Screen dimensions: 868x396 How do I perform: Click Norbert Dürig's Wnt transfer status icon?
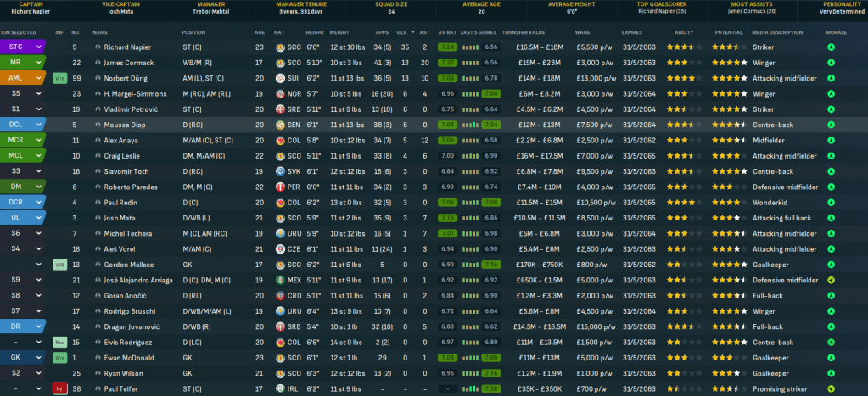(59, 78)
